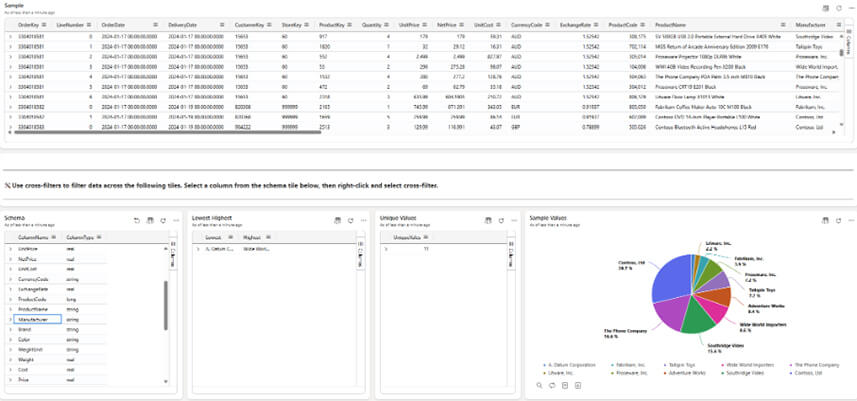Click the zoom magnifier icon below pie chart

tap(539, 386)
